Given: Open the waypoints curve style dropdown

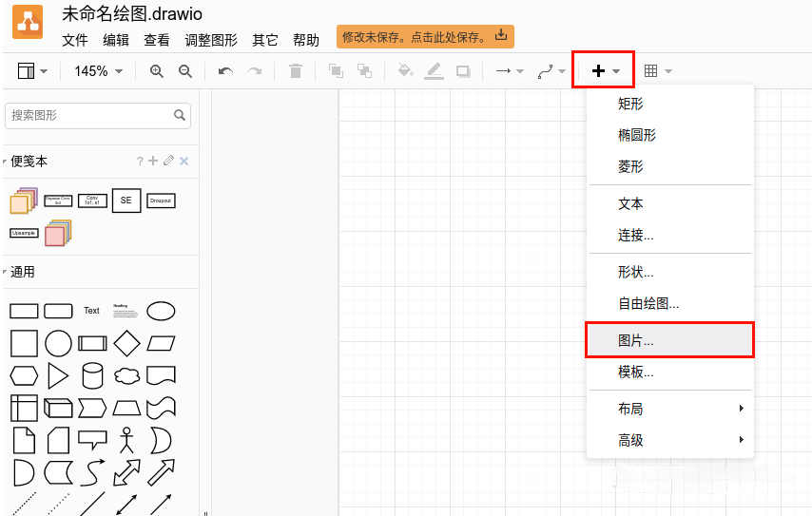Looking at the screenshot, I should pos(551,71).
